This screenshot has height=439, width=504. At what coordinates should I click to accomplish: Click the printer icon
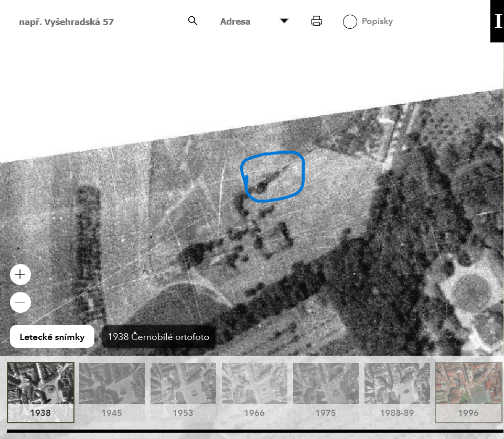(x=316, y=21)
